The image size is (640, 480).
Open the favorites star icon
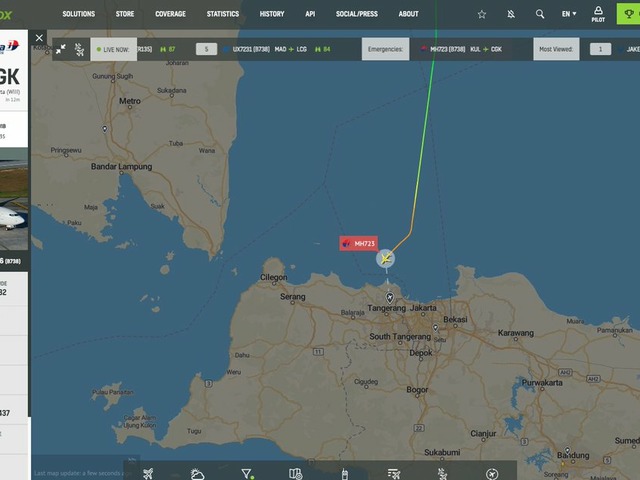[x=482, y=14]
